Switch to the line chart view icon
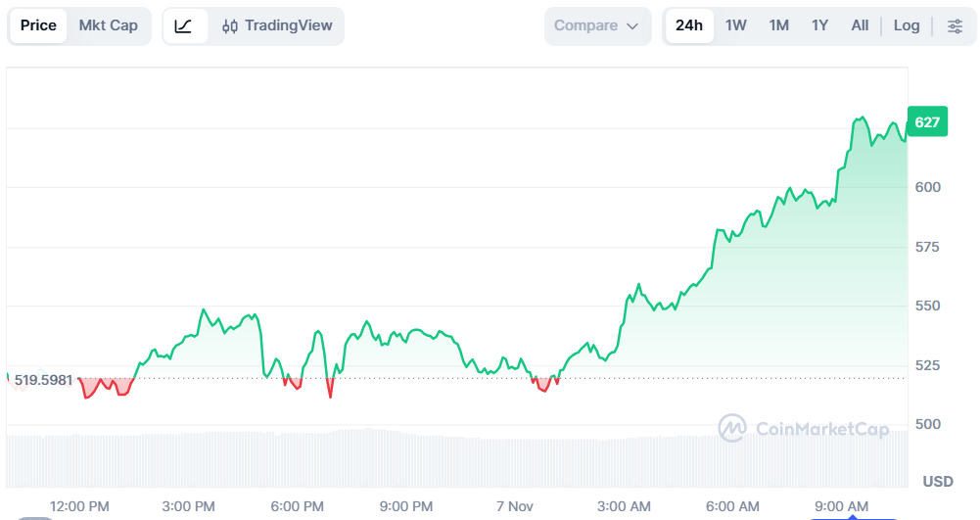 (184, 25)
